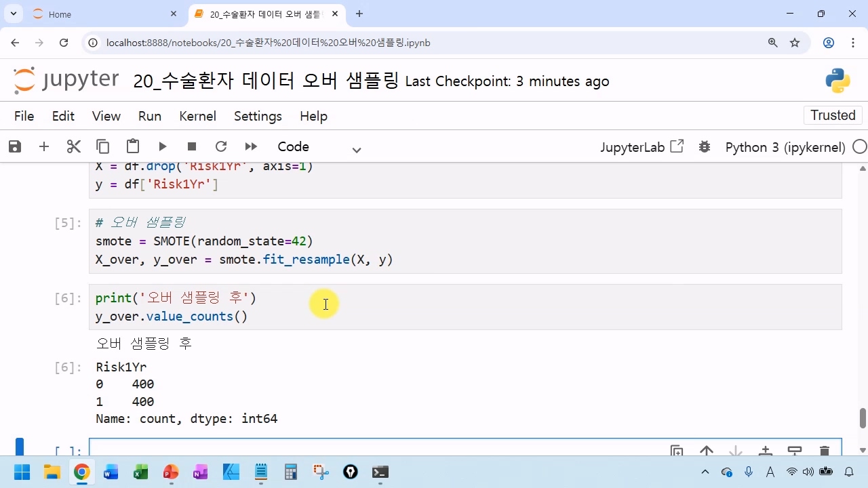Reload the browser page
Viewport: 868px width, 488px height.
64,43
